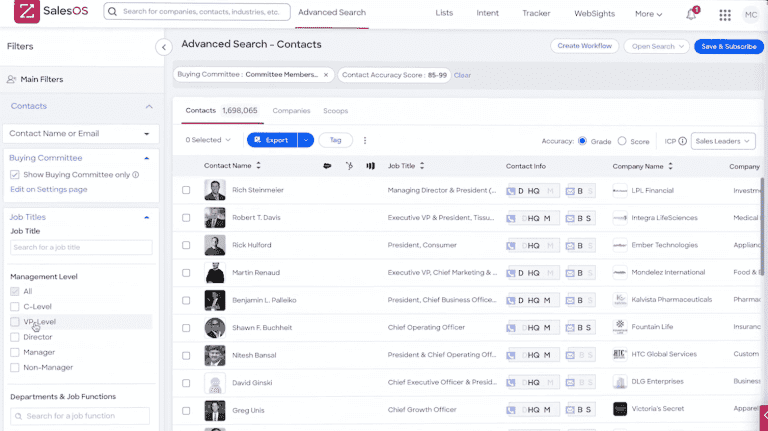
Task: Select Nitesh Bansal's row checkbox
Action: coord(186,356)
